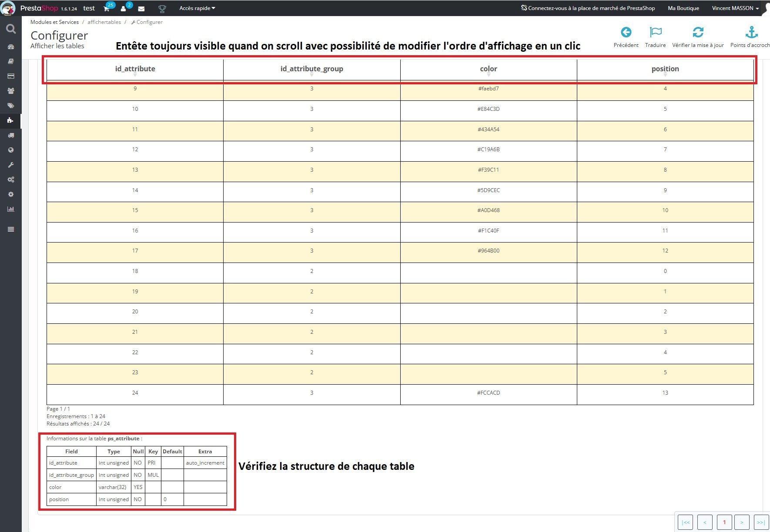Image resolution: width=770 pixels, height=532 pixels.
Task: Click the affichertables breadcrumb
Action: [104, 22]
